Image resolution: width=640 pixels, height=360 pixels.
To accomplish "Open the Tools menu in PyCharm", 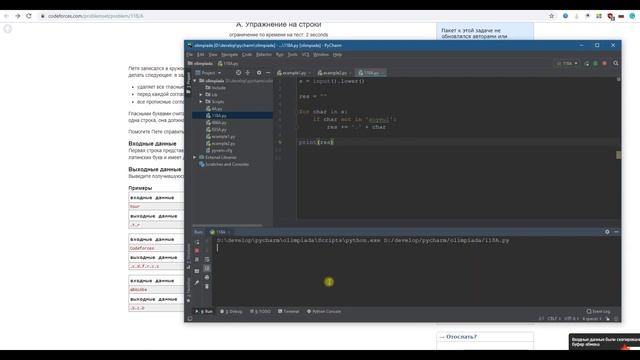I will [x=293, y=54].
